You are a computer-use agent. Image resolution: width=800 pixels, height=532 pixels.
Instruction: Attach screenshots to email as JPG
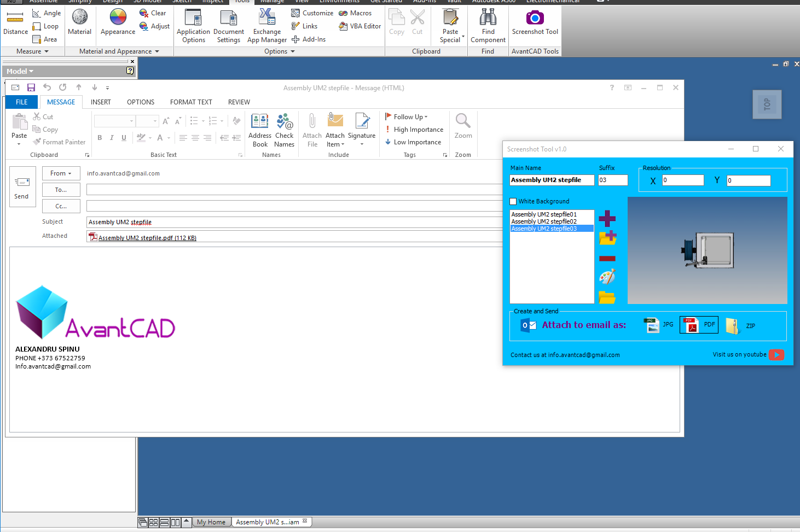[658, 325]
